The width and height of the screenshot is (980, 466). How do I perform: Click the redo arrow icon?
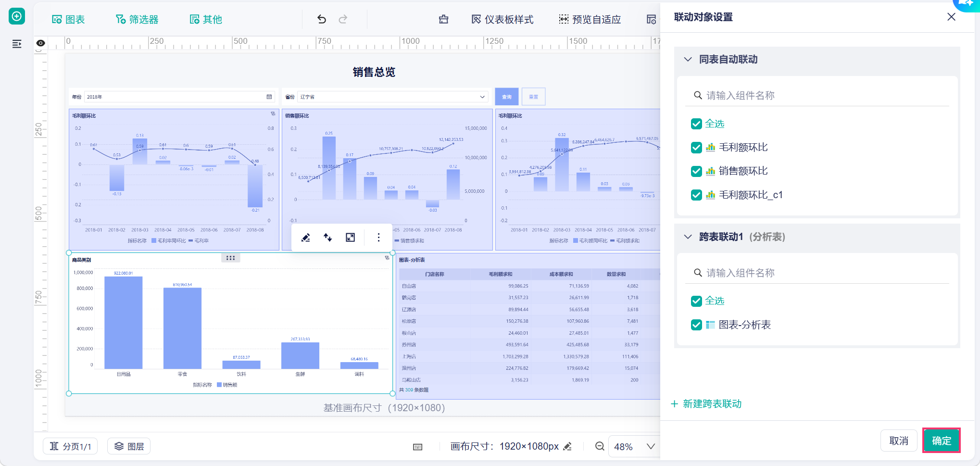(343, 19)
